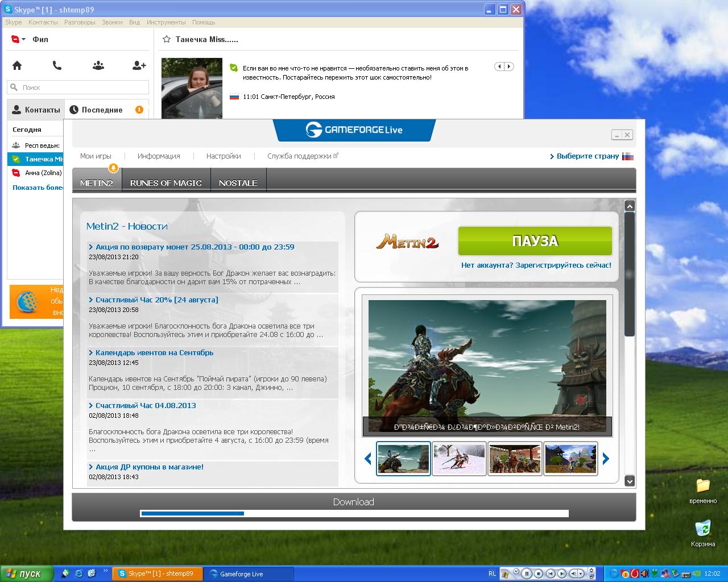Viewport: 728px width, 582px height.
Task: Pause playback in media player toolbar
Action: click(527, 573)
